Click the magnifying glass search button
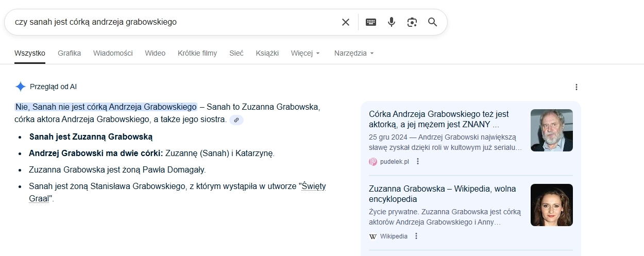 coord(432,22)
